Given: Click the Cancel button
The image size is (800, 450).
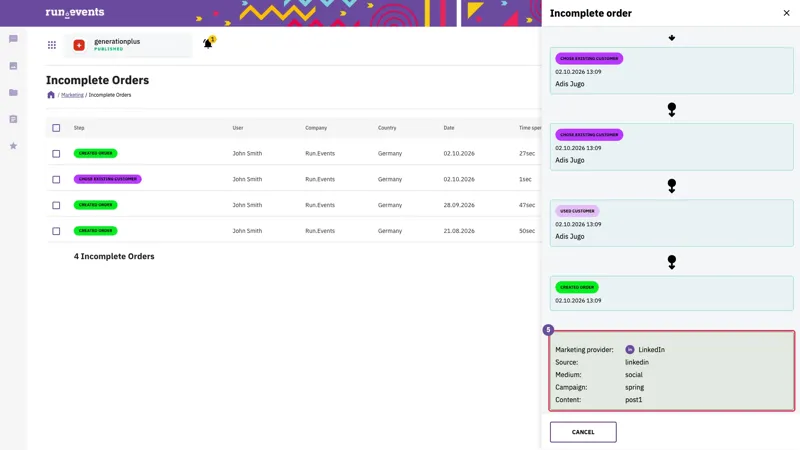Looking at the screenshot, I should [583, 432].
